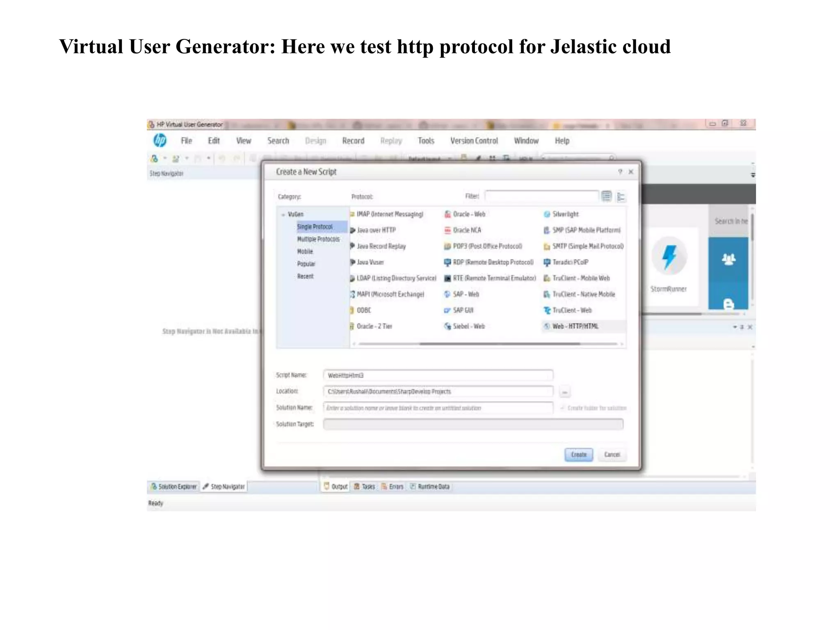This screenshot has height=630, width=840.
Task: Open the Solution Target dropdown
Action: coord(473,424)
